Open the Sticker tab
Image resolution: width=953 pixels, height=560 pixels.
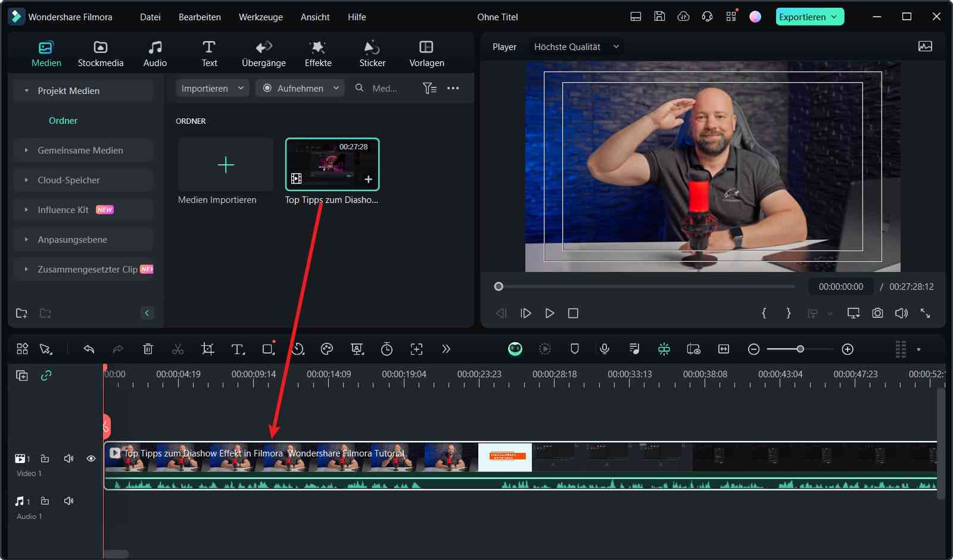tap(372, 54)
